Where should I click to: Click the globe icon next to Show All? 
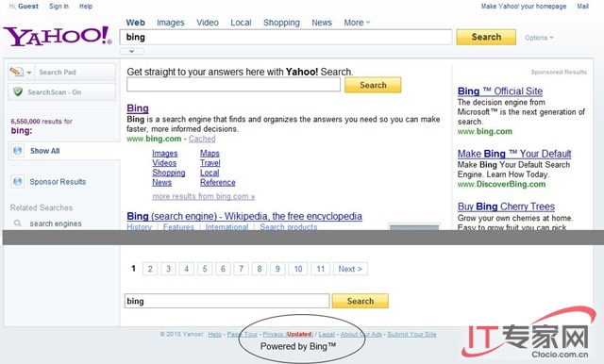coord(17,151)
